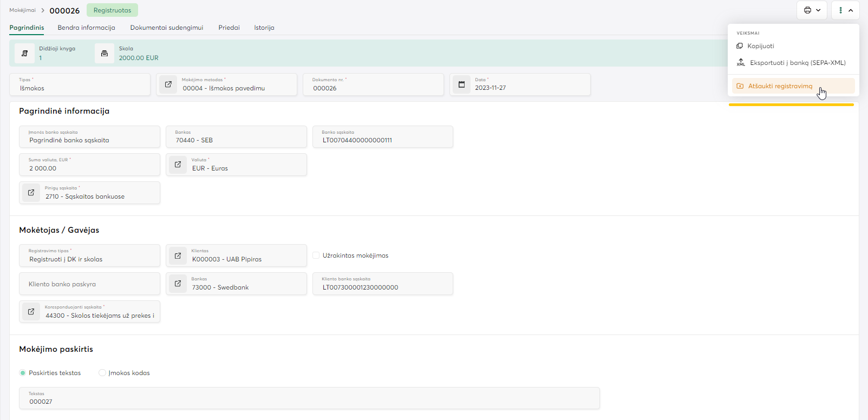
Task: Open Pinigų sąskaita 2710 link icon
Action: 31,193
